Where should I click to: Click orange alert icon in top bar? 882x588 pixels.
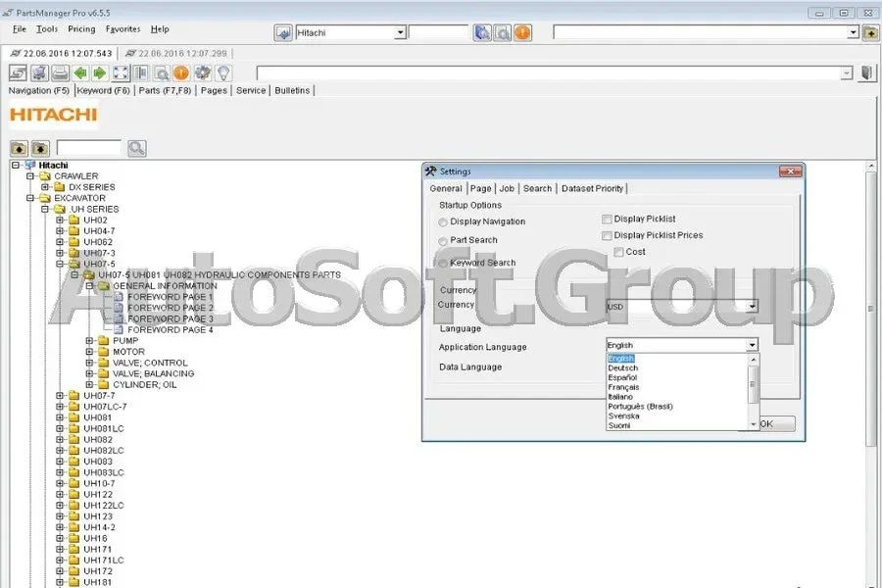pos(522,32)
